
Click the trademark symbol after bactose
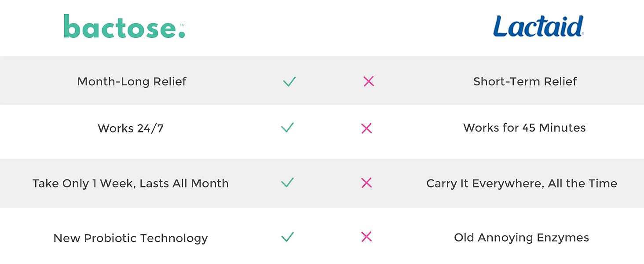[x=182, y=25]
